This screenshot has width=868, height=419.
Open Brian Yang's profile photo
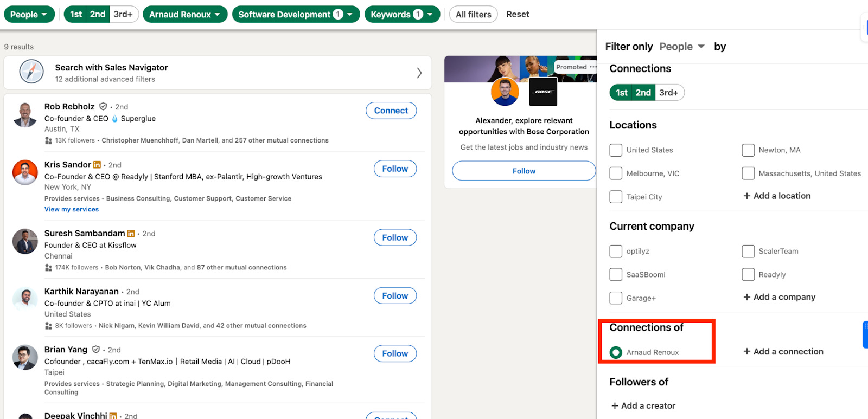click(x=25, y=358)
